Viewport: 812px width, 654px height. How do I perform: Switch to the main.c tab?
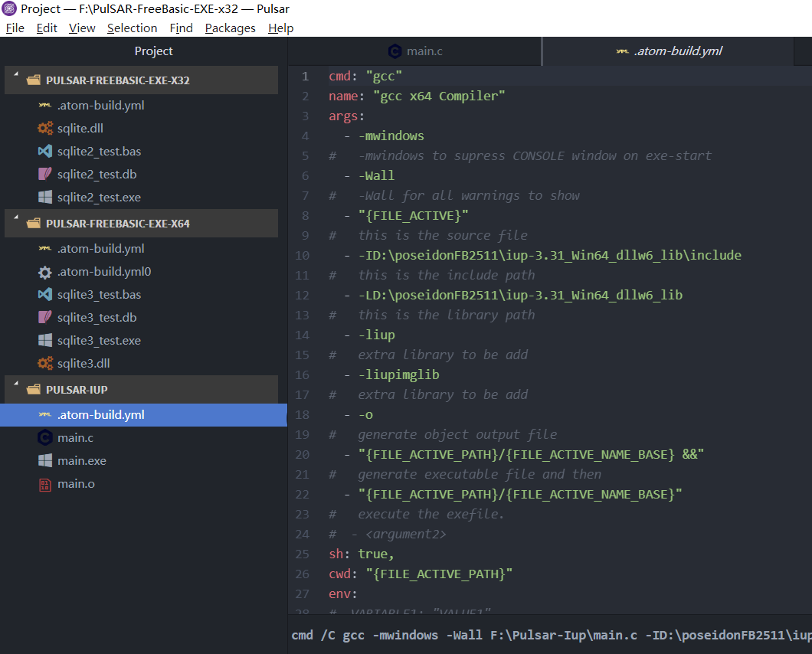(414, 51)
